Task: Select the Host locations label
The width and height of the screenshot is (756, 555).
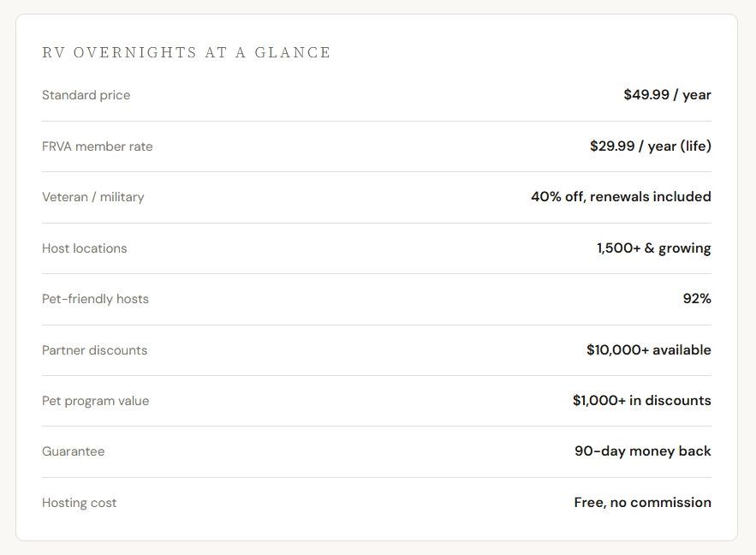Action: pos(85,248)
